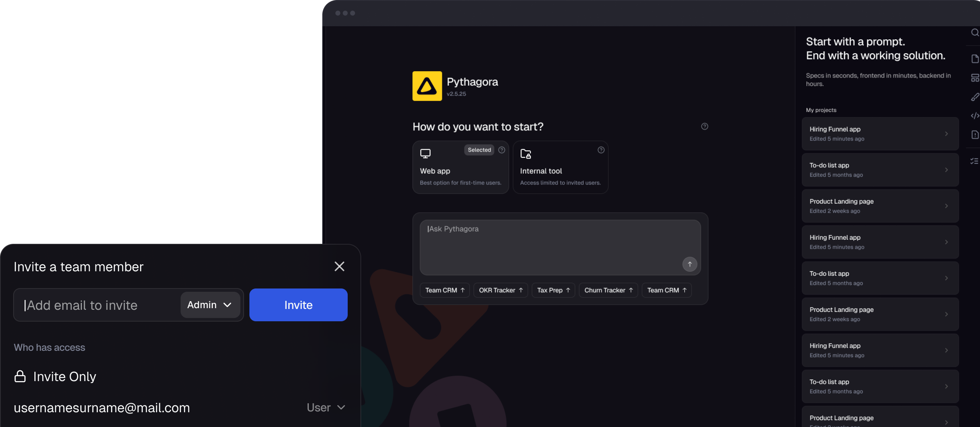Click the locked folder icon on Internal tool card
Viewport: 980px width, 427px height.
coord(526,154)
